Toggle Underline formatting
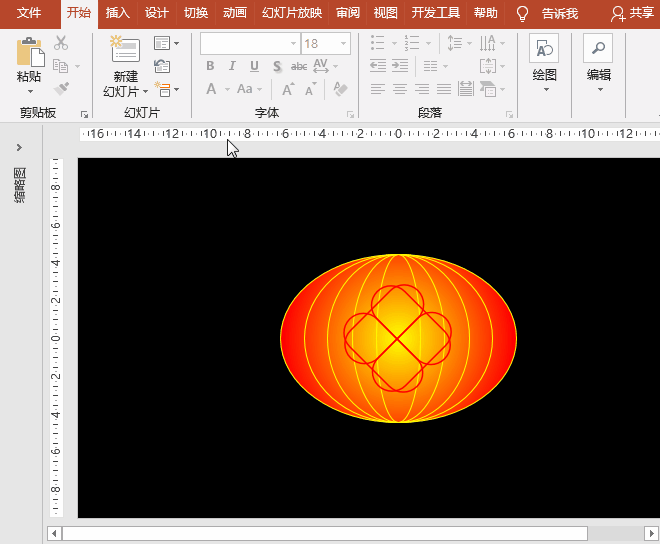Image resolution: width=660 pixels, height=544 pixels. pos(254,66)
